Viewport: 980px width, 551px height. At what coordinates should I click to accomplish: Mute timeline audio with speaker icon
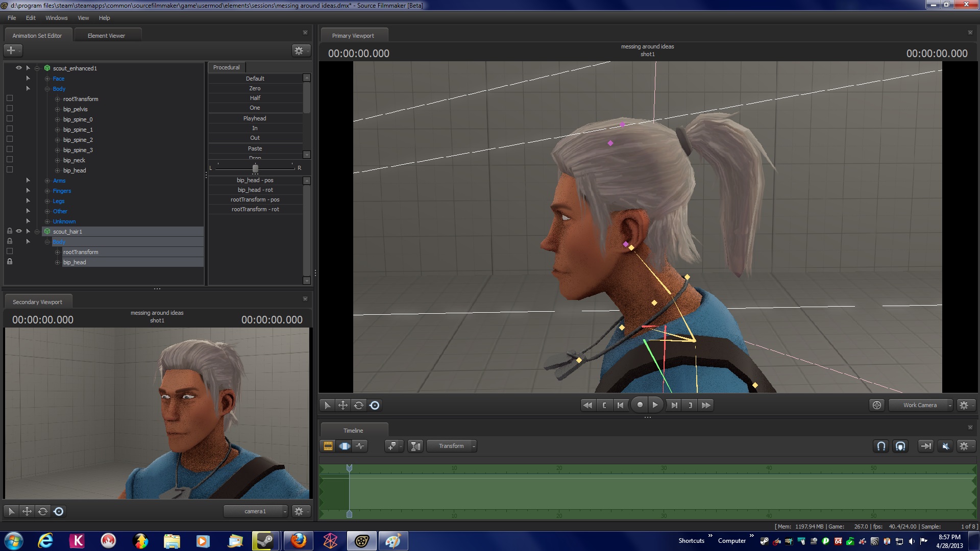(945, 446)
